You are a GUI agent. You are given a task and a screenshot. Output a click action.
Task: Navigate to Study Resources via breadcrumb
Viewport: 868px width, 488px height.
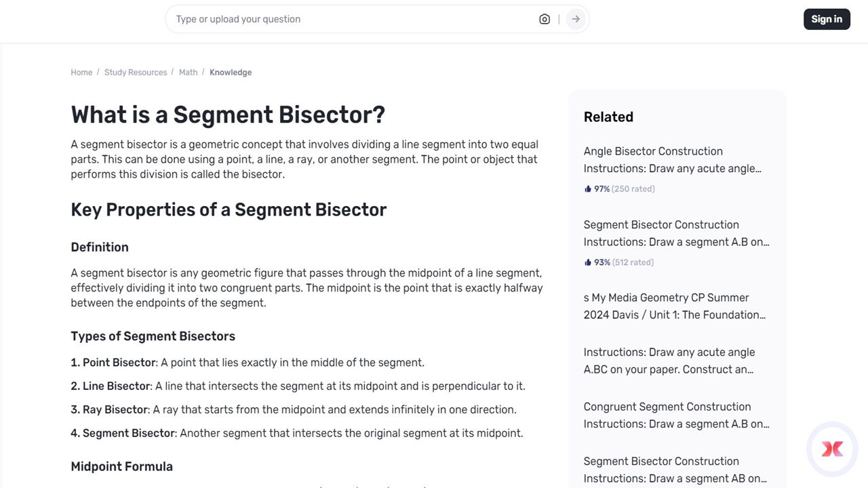[x=135, y=72]
